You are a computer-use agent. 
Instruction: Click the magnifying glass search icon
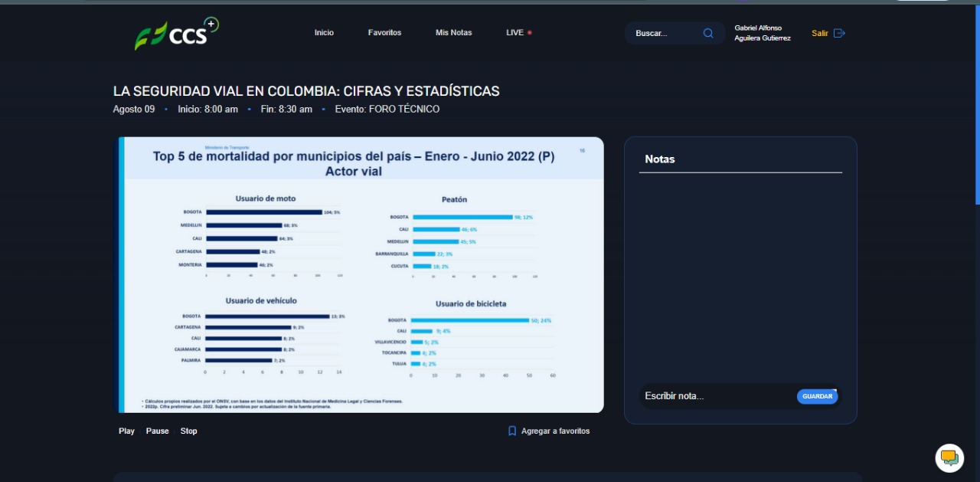708,33
